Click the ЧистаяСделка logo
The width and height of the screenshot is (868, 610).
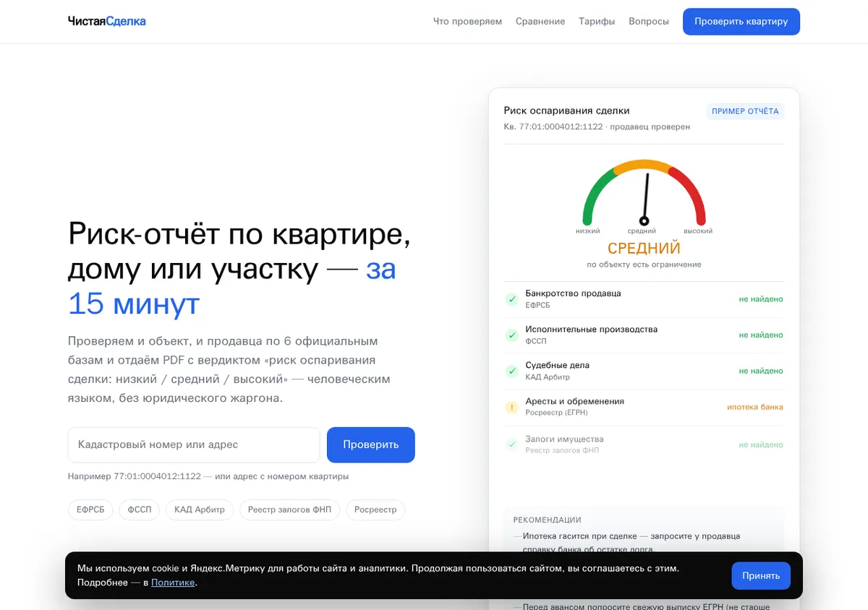107,22
